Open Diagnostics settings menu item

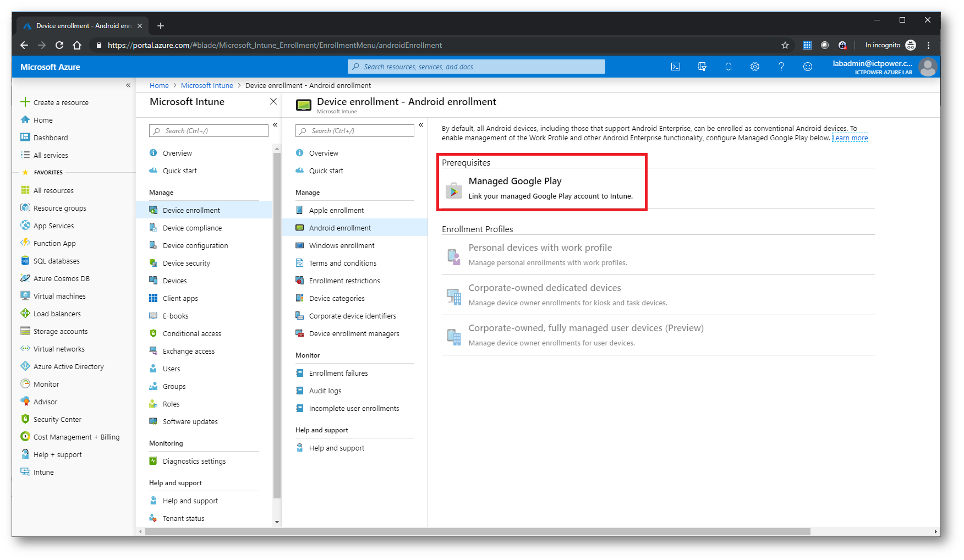coord(204,461)
